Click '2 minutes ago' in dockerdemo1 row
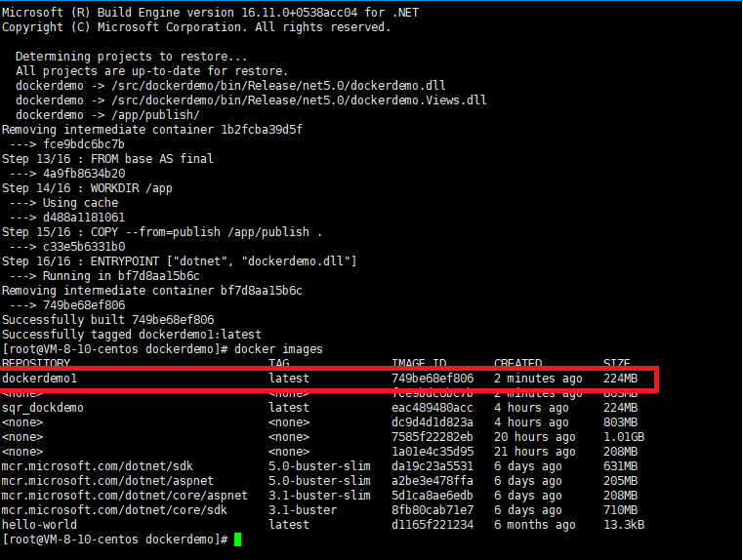The height and width of the screenshot is (560, 743). (538, 379)
